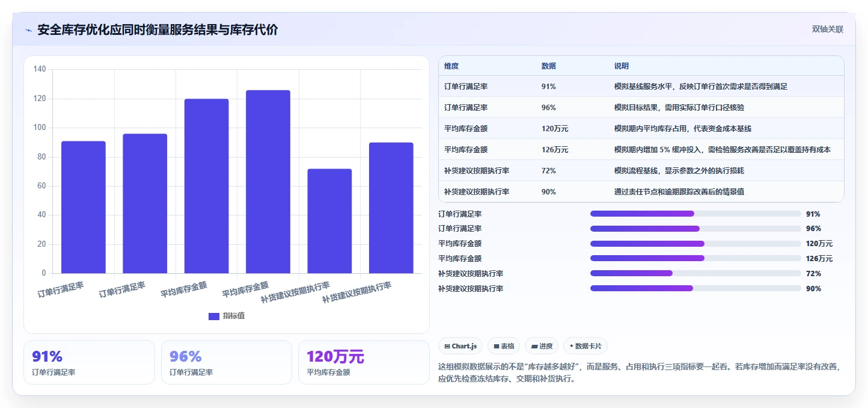Click the 72% cell in the table

click(x=549, y=171)
